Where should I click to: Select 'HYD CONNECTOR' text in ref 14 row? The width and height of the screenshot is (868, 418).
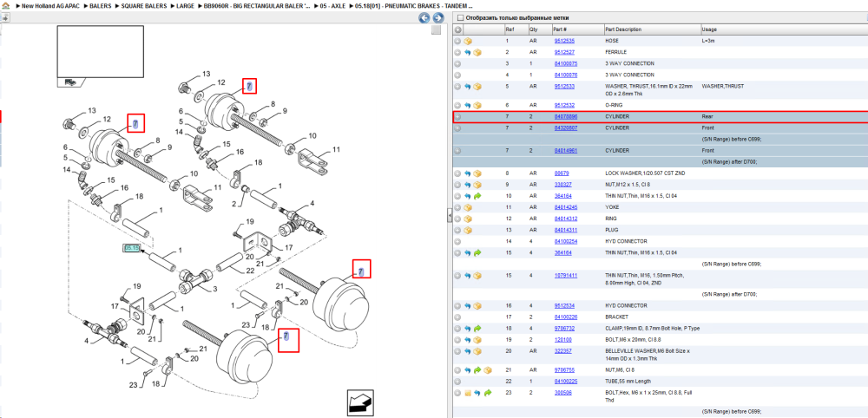[x=626, y=241]
